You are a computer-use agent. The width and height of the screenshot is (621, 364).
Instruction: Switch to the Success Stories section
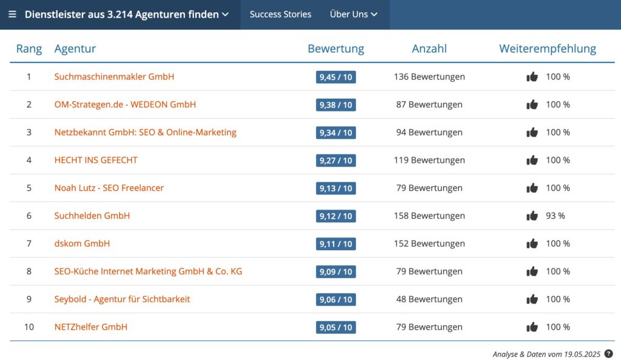tap(280, 15)
